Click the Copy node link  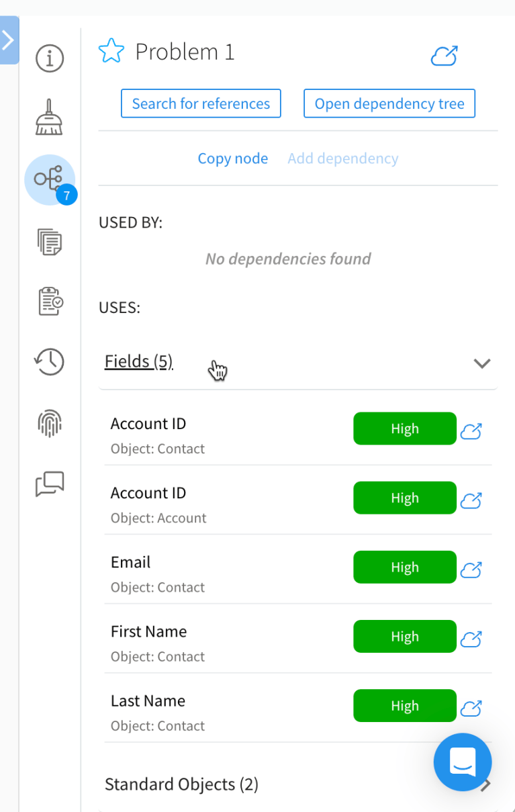(x=232, y=159)
